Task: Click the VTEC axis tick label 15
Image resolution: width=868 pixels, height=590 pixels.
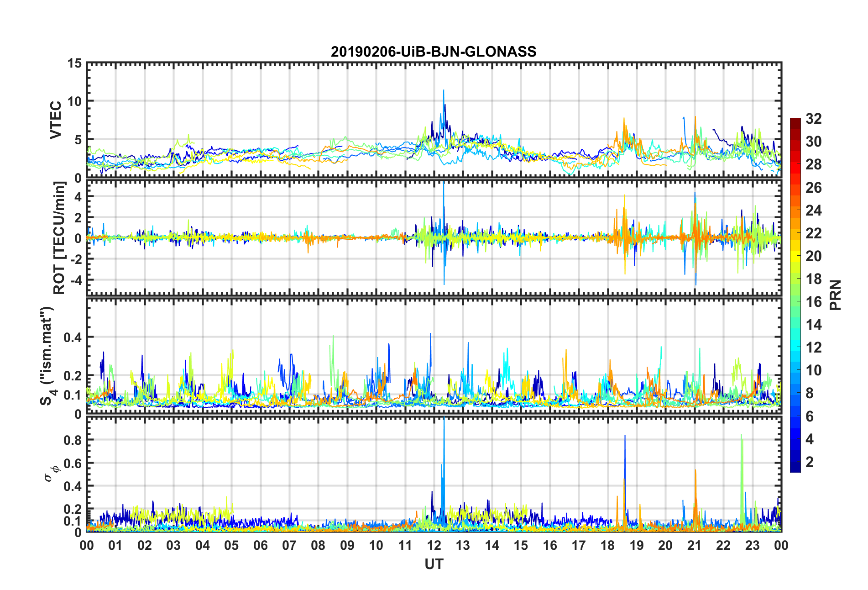Action: tap(74, 63)
